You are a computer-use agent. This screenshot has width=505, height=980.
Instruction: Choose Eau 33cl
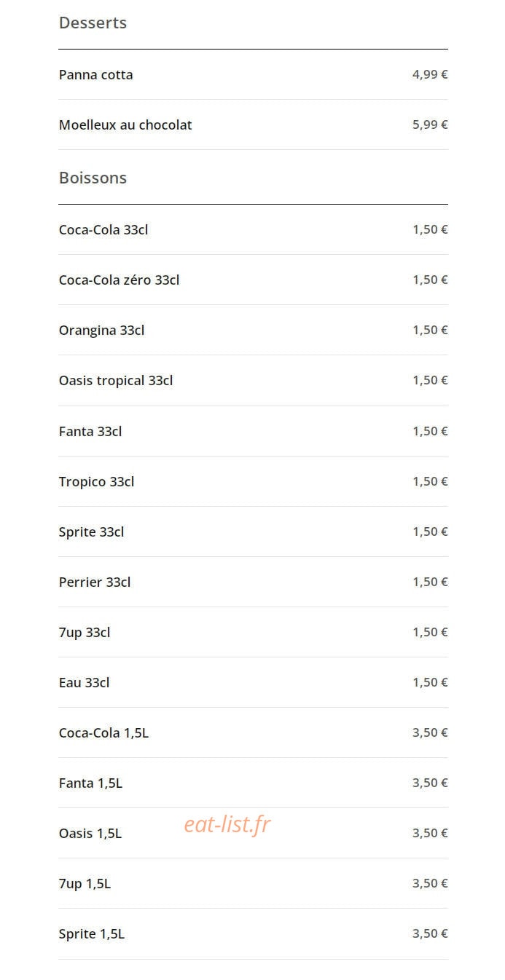(253, 682)
